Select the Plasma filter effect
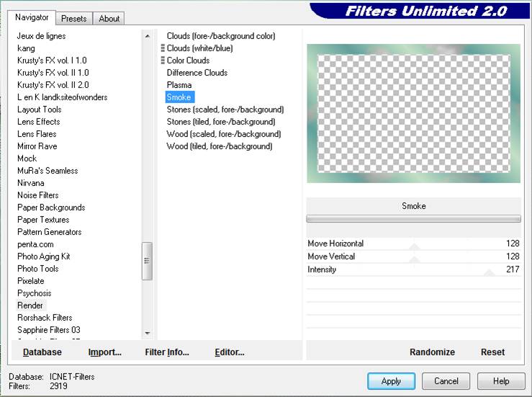Image resolution: width=532 pixels, height=397 pixels. 179,85
